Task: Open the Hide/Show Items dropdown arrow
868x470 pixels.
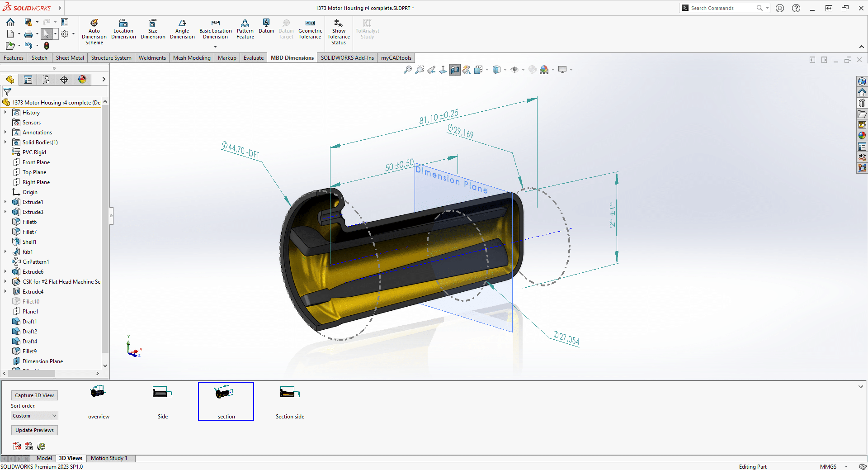Action: pos(523,70)
